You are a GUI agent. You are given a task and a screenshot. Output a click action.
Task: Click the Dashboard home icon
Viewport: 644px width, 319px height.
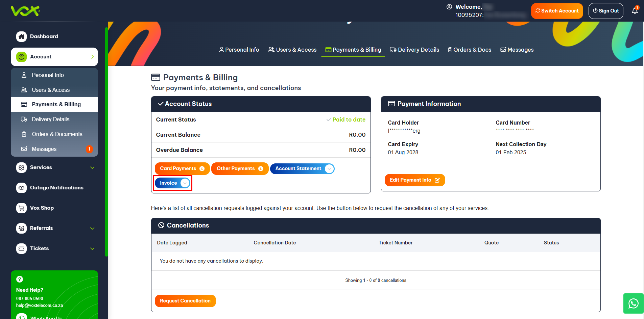point(21,36)
